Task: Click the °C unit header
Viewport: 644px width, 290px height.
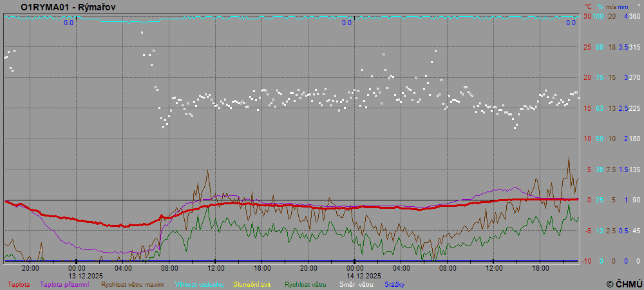Action: tap(587, 6)
